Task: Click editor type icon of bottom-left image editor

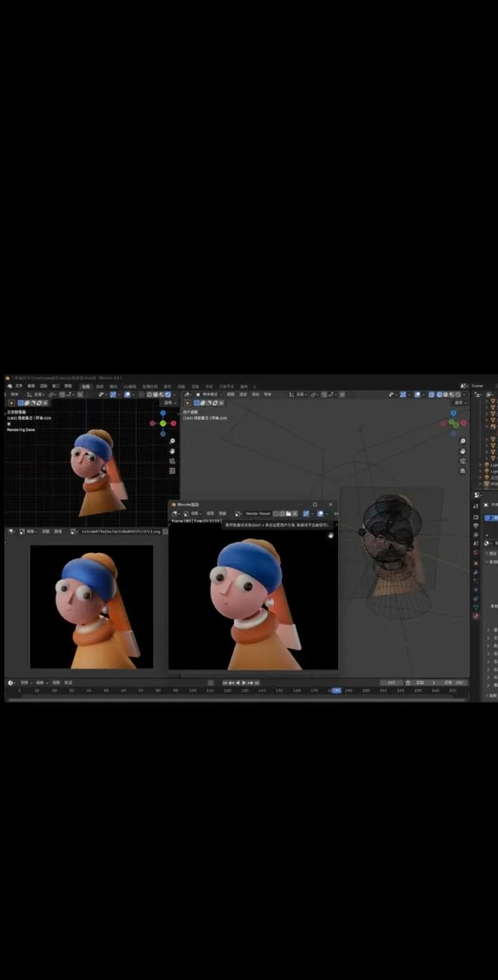Action: (11, 531)
